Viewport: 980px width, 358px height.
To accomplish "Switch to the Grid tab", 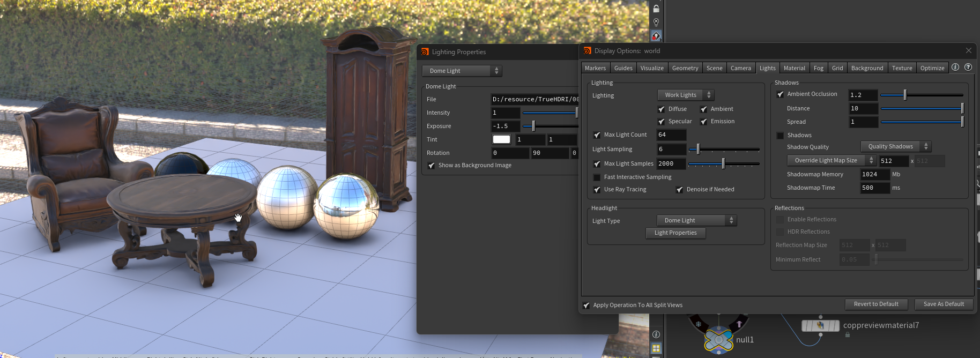I will click(x=837, y=68).
